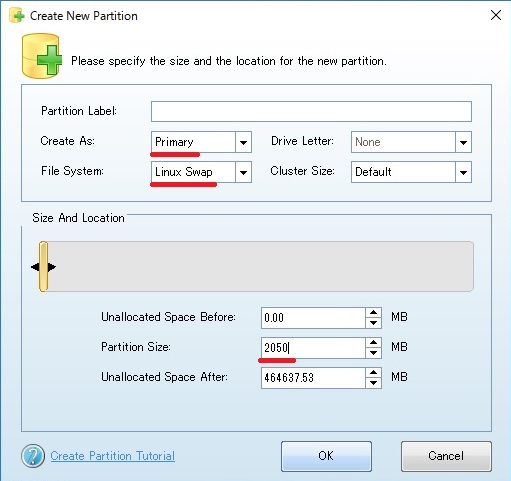Click the Cancel button
The image size is (511, 481).
click(x=446, y=456)
